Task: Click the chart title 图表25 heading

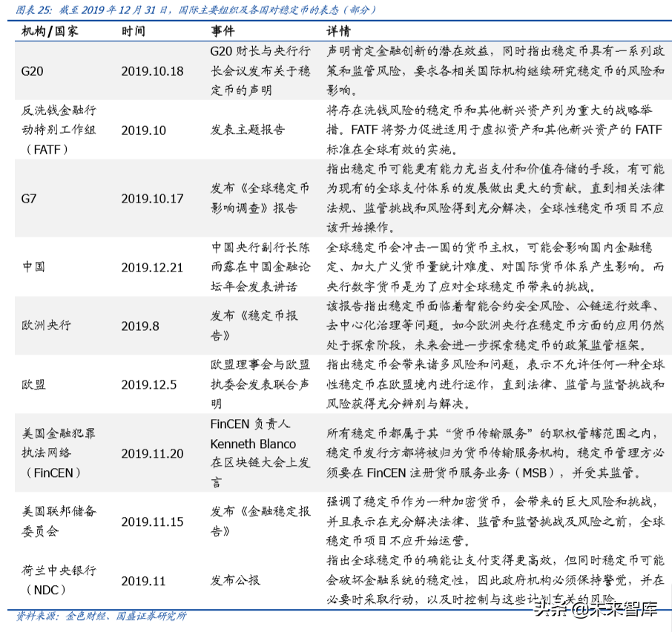Action: pyautogui.click(x=32, y=10)
